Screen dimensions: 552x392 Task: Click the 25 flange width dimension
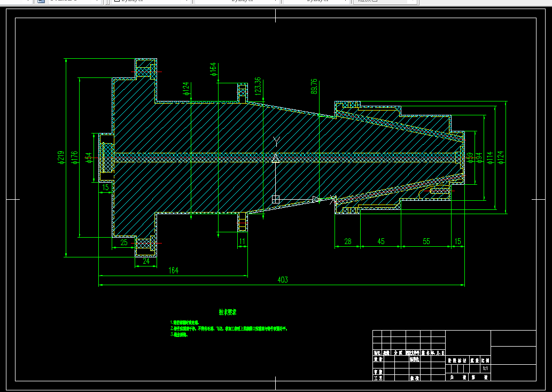pos(125,242)
